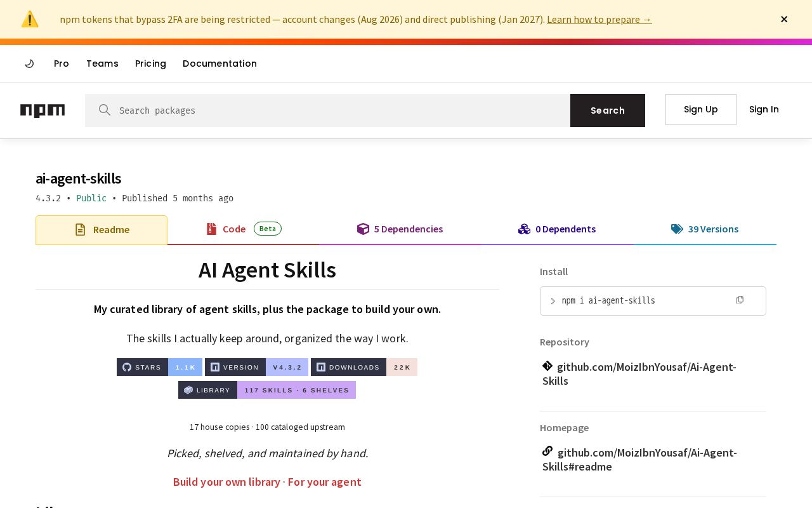The height and width of the screenshot is (508, 812).
Task: Click the green 'Public' label
Action: 91,198
